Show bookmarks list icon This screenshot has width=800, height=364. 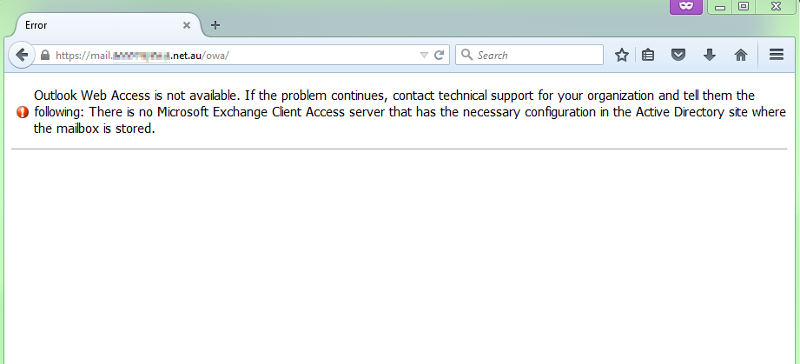[x=648, y=55]
